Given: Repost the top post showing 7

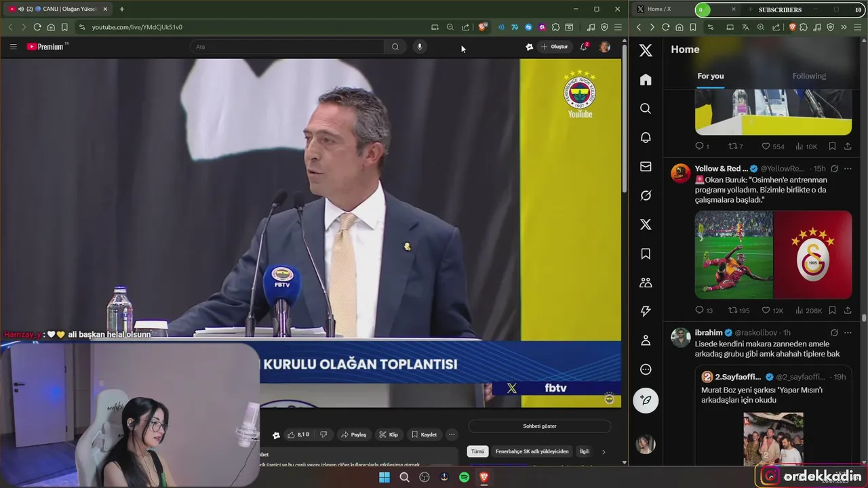Looking at the screenshot, I should (x=736, y=146).
